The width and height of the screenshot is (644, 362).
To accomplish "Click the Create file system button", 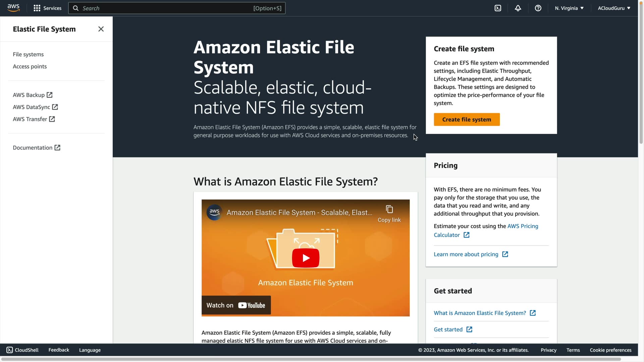I will [x=467, y=120].
